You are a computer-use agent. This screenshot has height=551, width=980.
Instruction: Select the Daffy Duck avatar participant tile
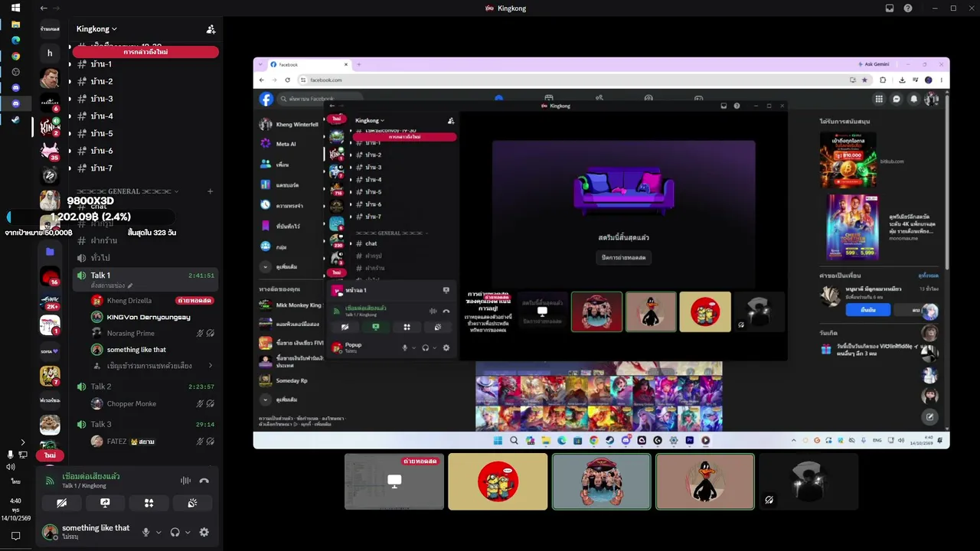pos(705,481)
